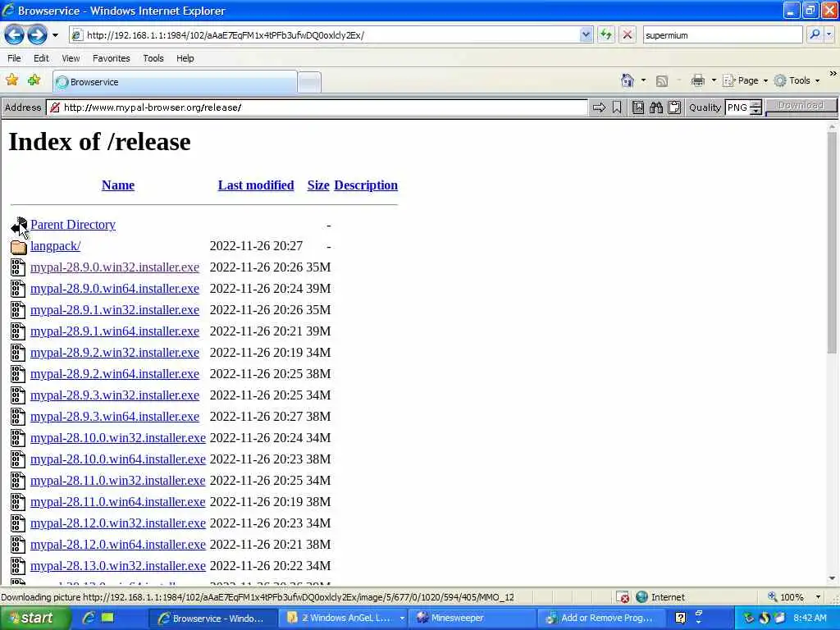Click the RSS feeds icon
Screen dimensions: 840x630
pyautogui.click(x=662, y=81)
